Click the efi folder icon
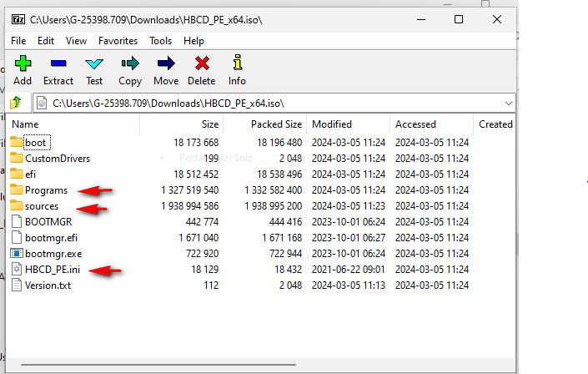This screenshot has height=374, width=588. (17, 174)
